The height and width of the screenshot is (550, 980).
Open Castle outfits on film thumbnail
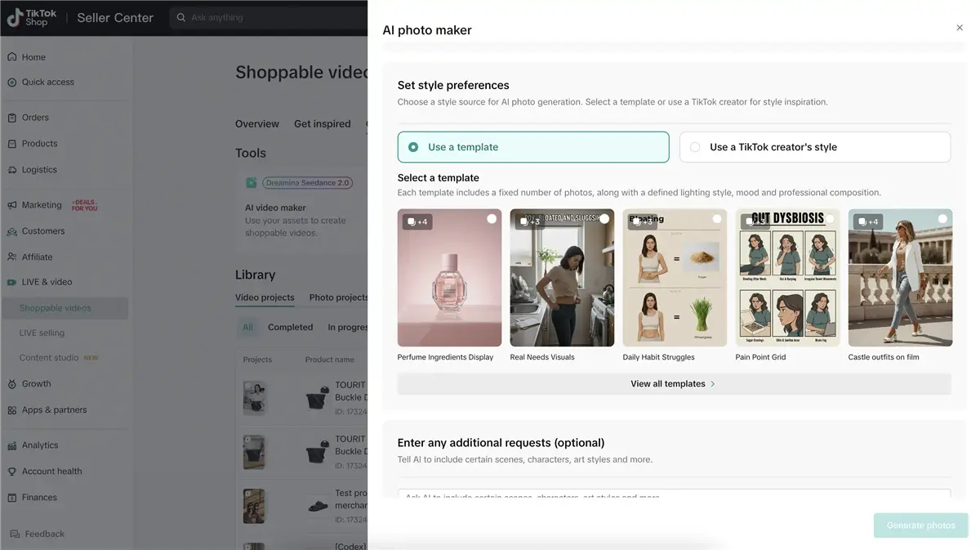[901, 278]
